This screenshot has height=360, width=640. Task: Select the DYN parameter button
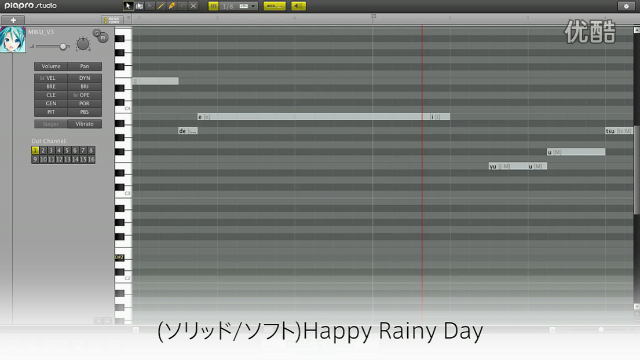click(x=84, y=78)
